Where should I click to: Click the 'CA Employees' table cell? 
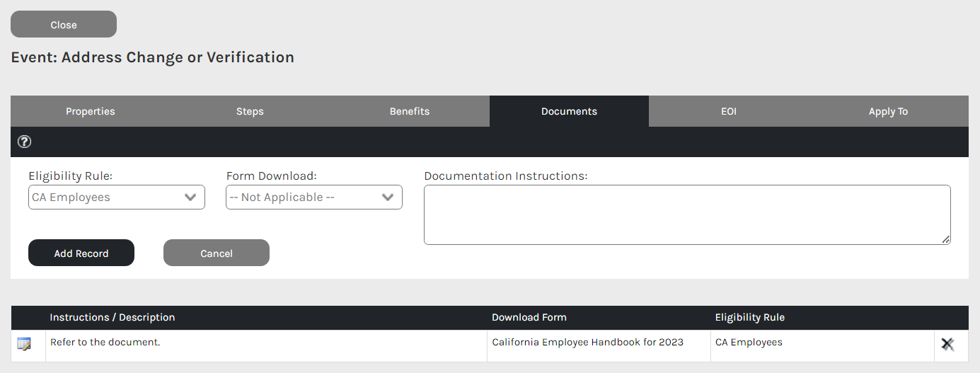click(822, 346)
